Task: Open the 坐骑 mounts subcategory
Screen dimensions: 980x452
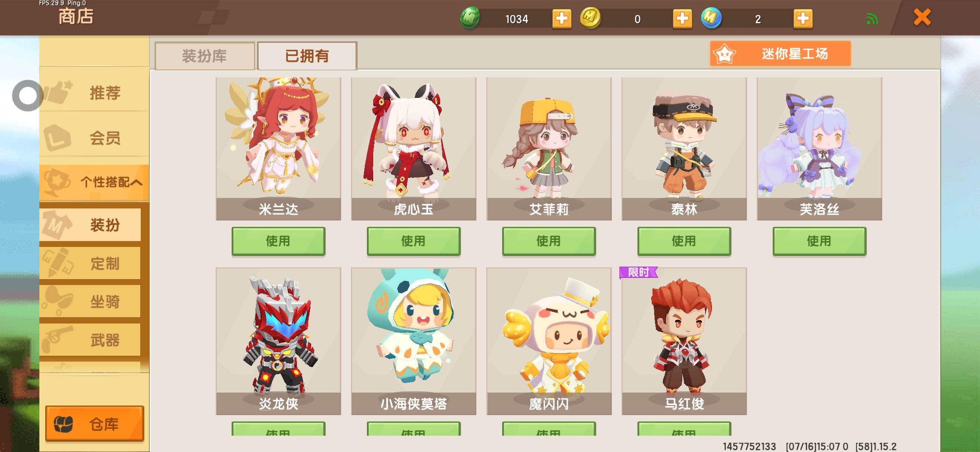Action: point(90,301)
